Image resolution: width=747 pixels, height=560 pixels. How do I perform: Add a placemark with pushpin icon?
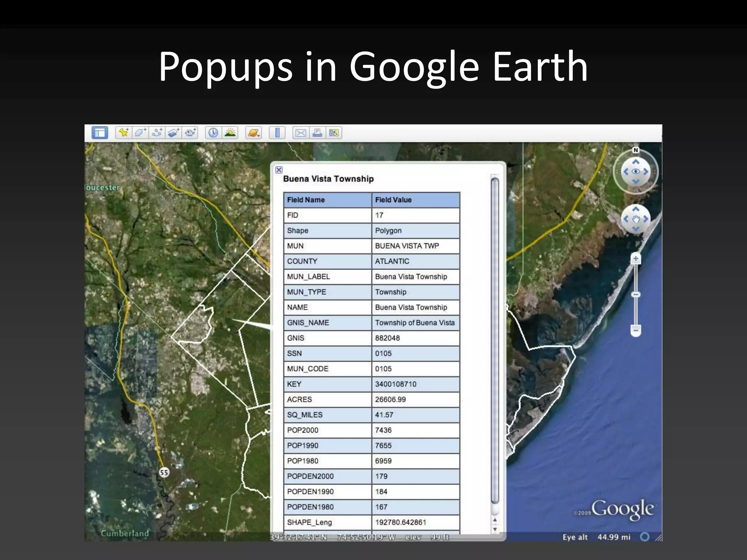124,133
